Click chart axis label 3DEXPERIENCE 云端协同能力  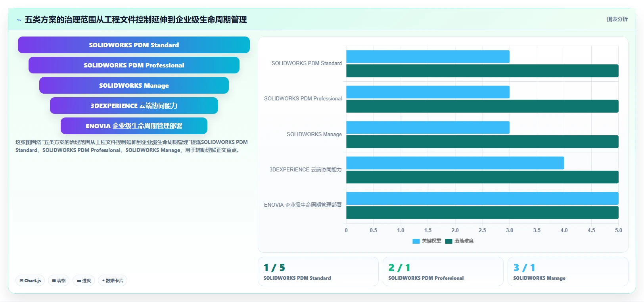305,169
